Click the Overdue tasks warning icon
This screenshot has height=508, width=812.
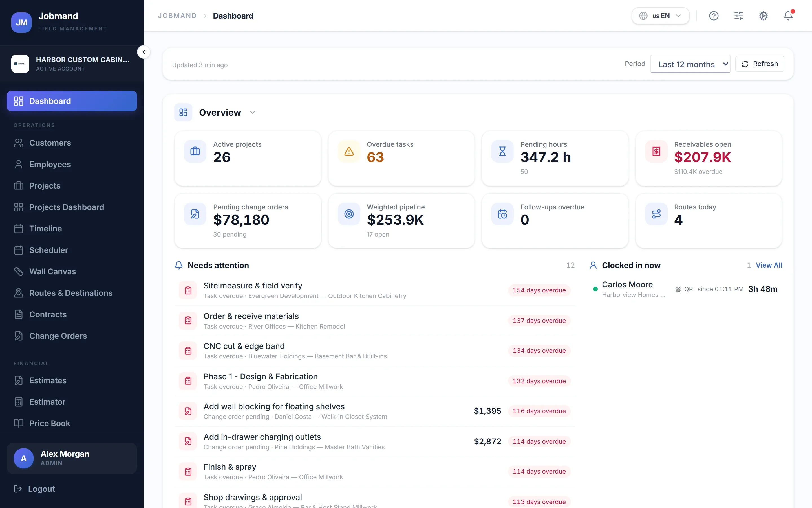[349, 151]
